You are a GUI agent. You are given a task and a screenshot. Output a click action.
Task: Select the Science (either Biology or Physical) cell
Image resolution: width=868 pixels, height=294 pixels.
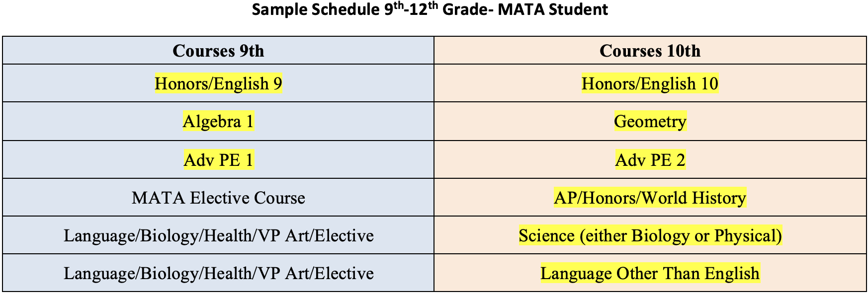[650, 235]
